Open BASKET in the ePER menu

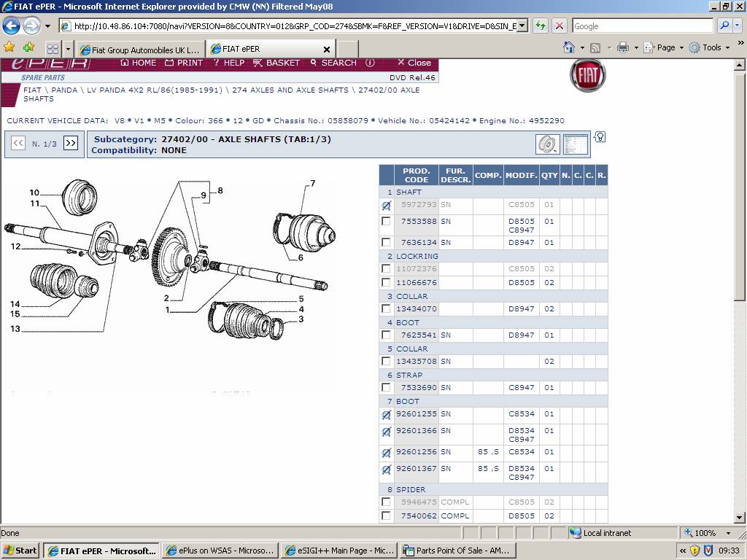point(276,63)
